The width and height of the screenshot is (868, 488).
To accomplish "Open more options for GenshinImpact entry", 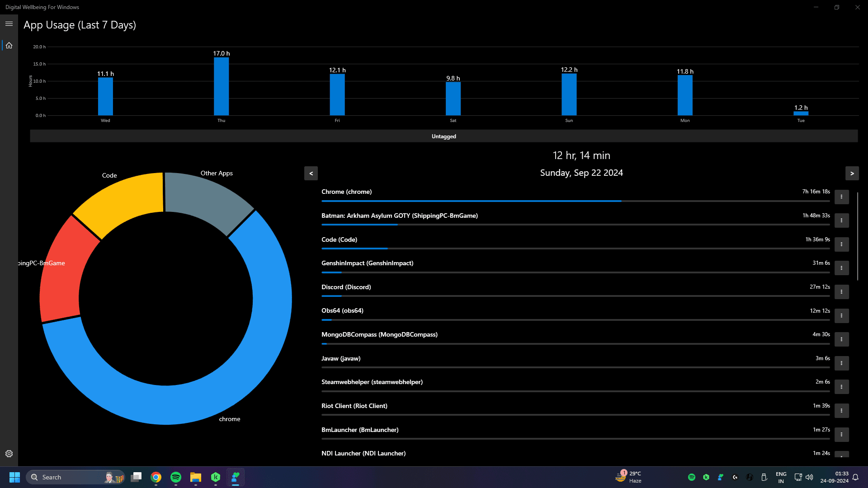I will click(x=841, y=268).
